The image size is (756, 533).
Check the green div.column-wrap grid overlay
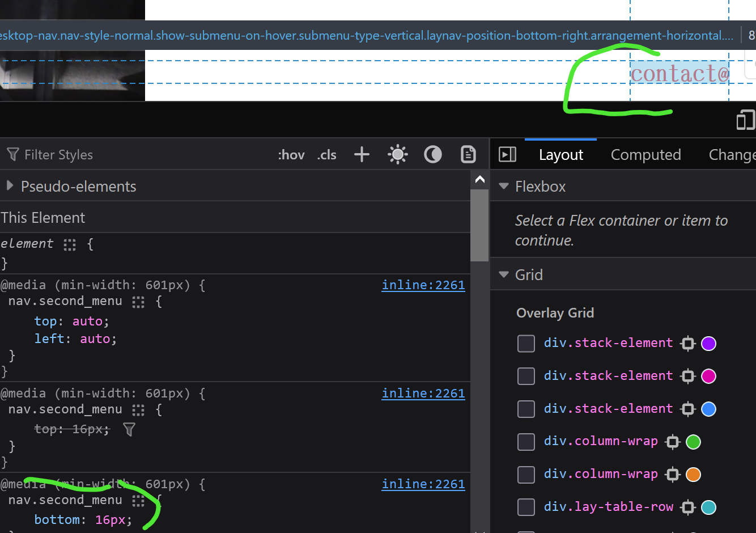tap(526, 442)
